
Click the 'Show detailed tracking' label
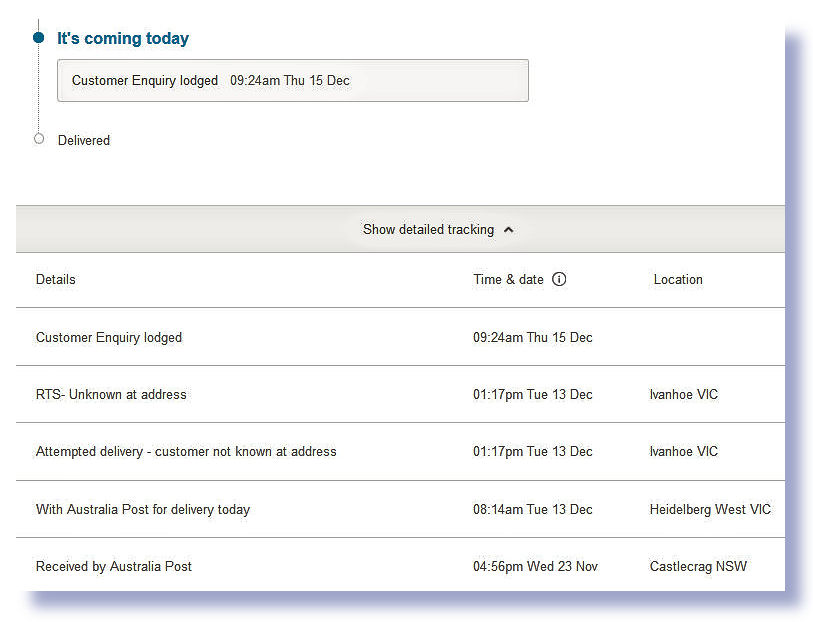coord(428,230)
